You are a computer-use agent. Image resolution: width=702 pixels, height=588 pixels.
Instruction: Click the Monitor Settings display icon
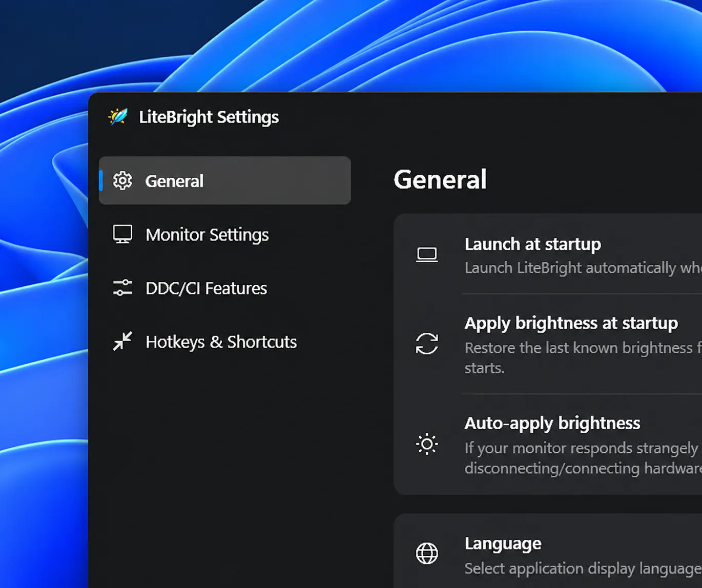122,235
